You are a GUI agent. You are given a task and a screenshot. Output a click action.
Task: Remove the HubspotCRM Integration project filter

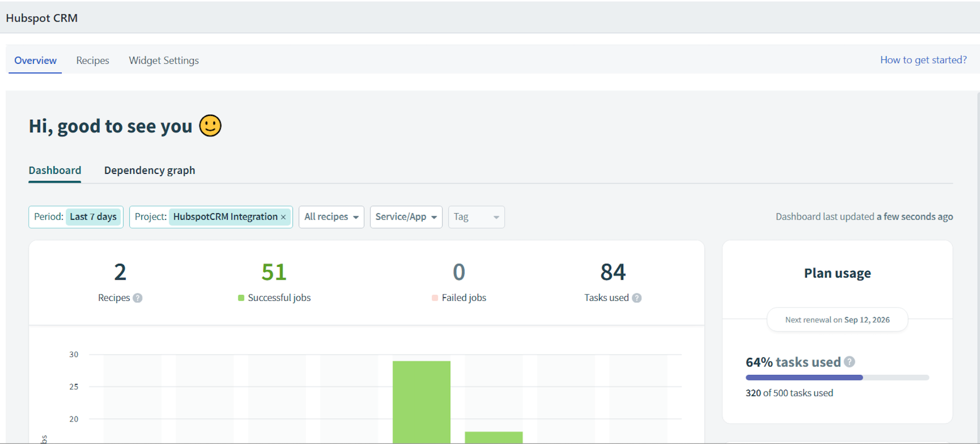[283, 217]
